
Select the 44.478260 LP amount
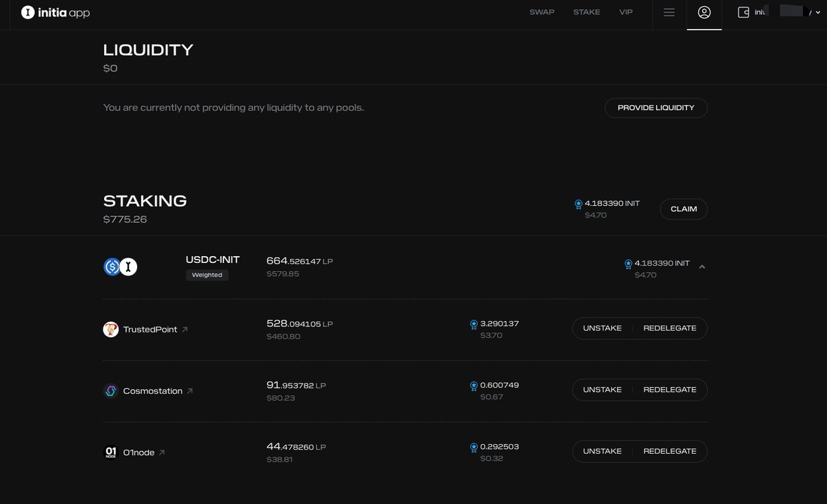coord(296,447)
